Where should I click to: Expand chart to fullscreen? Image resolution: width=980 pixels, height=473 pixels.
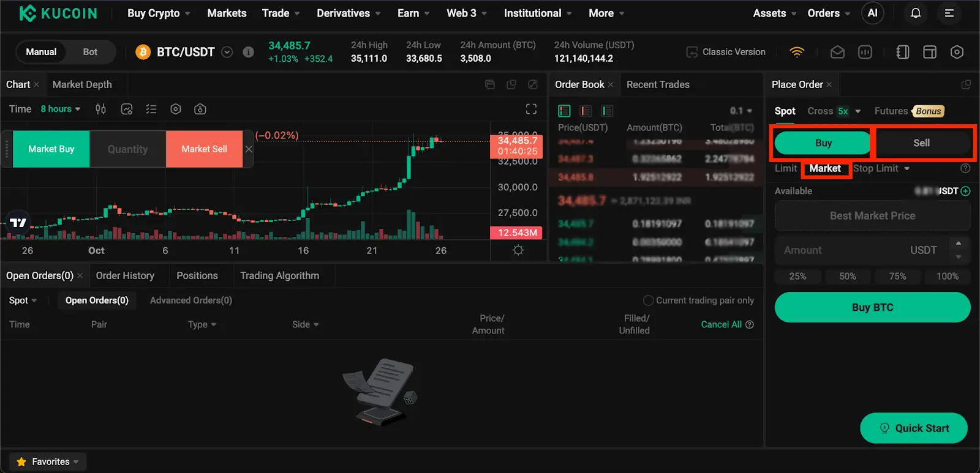[531, 109]
